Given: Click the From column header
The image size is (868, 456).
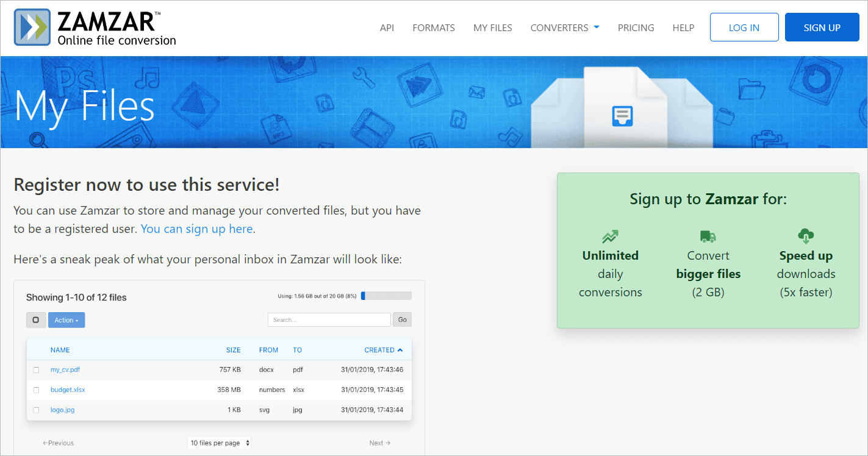Looking at the screenshot, I should pos(268,350).
